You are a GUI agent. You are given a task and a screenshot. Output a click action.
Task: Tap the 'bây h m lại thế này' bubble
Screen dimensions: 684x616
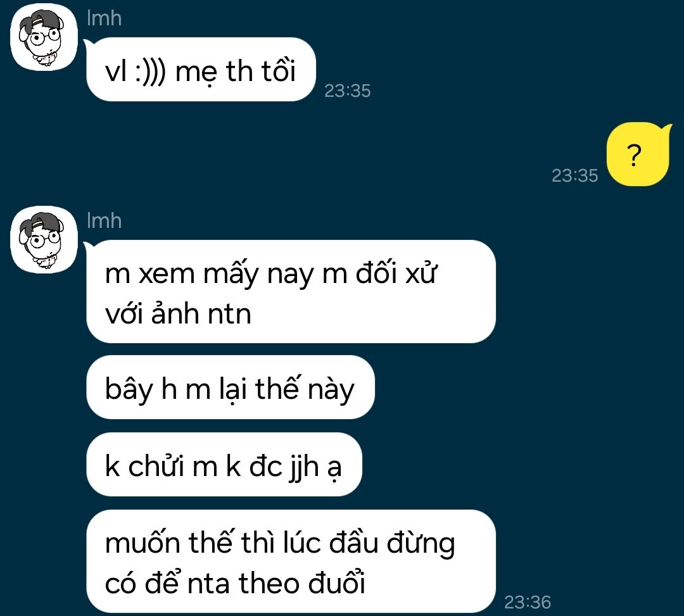[x=231, y=387]
